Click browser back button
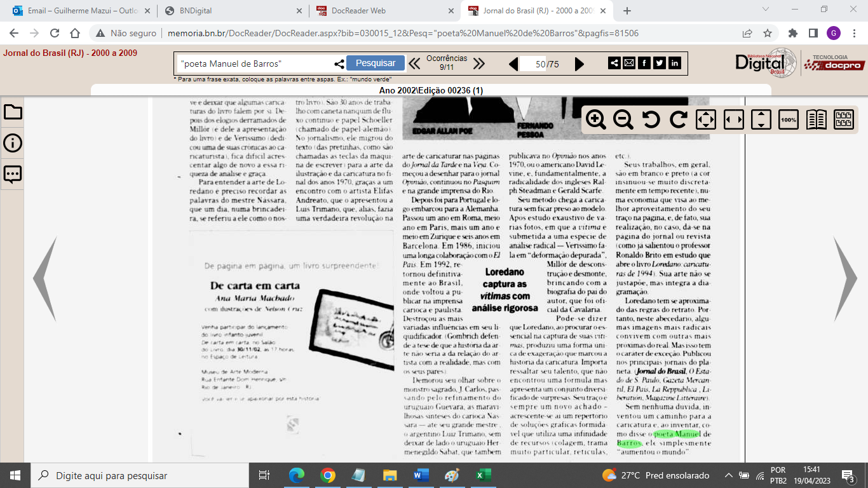 pyautogui.click(x=14, y=33)
